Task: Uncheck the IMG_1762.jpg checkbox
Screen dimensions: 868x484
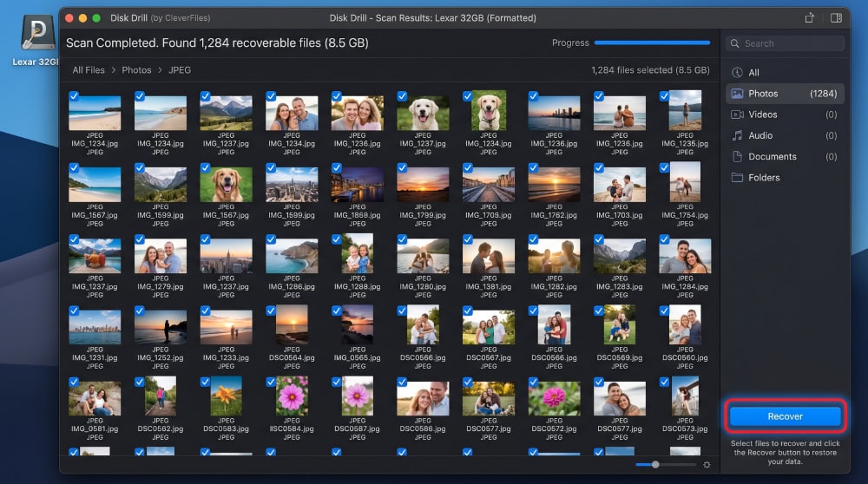Action: [533, 167]
